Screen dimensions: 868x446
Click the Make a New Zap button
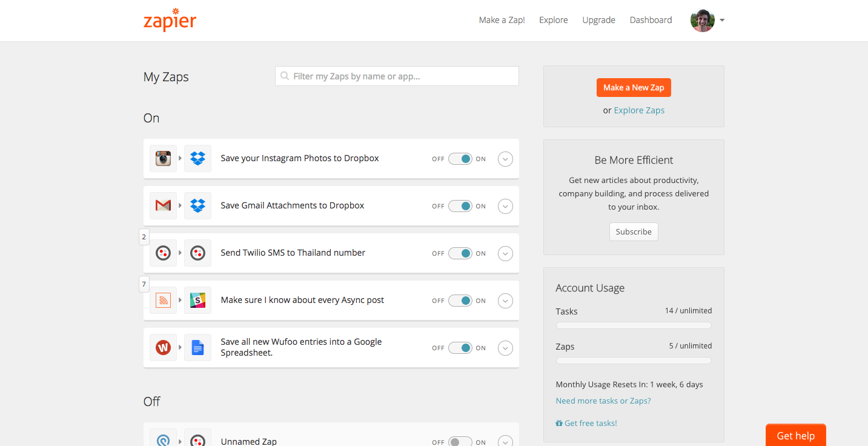634,87
